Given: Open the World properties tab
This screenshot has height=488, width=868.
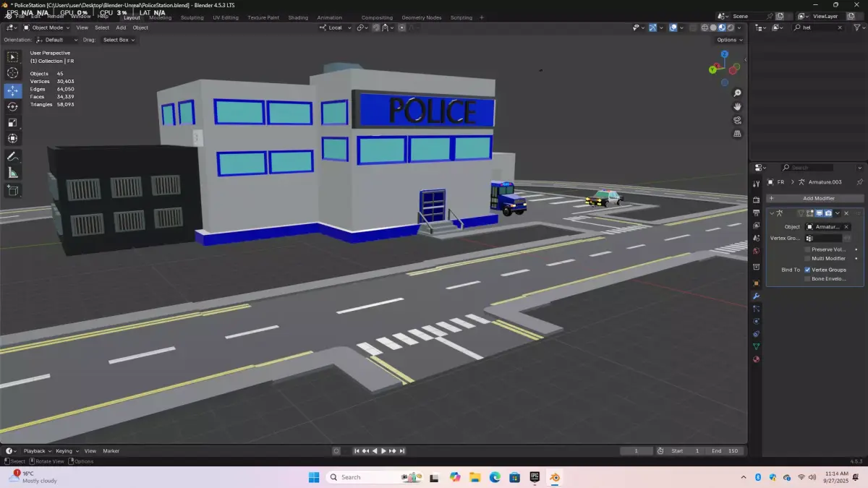Looking at the screenshot, I should pyautogui.click(x=757, y=251).
